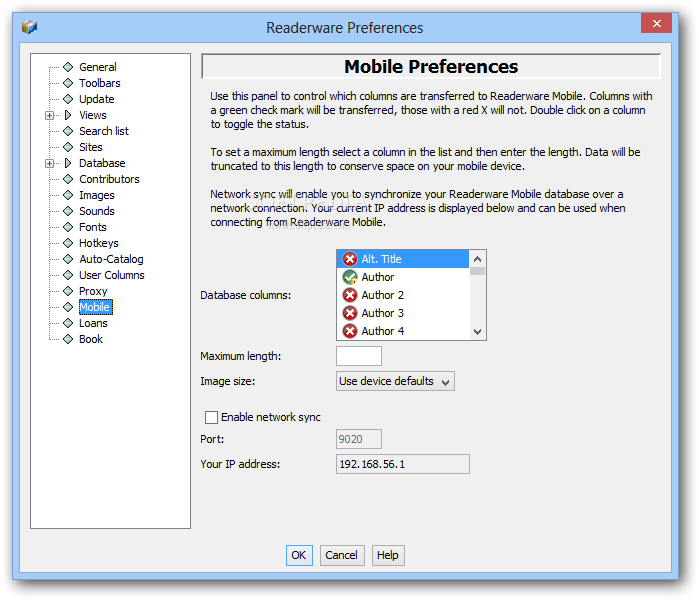
Task: Select the Database tree label
Action: [102, 163]
